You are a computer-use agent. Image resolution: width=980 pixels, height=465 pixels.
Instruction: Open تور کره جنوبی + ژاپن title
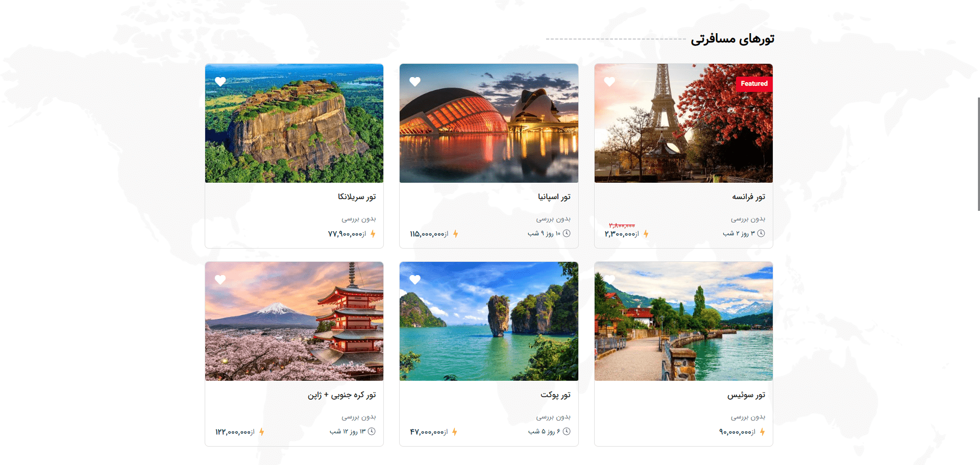pyautogui.click(x=341, y=395)
